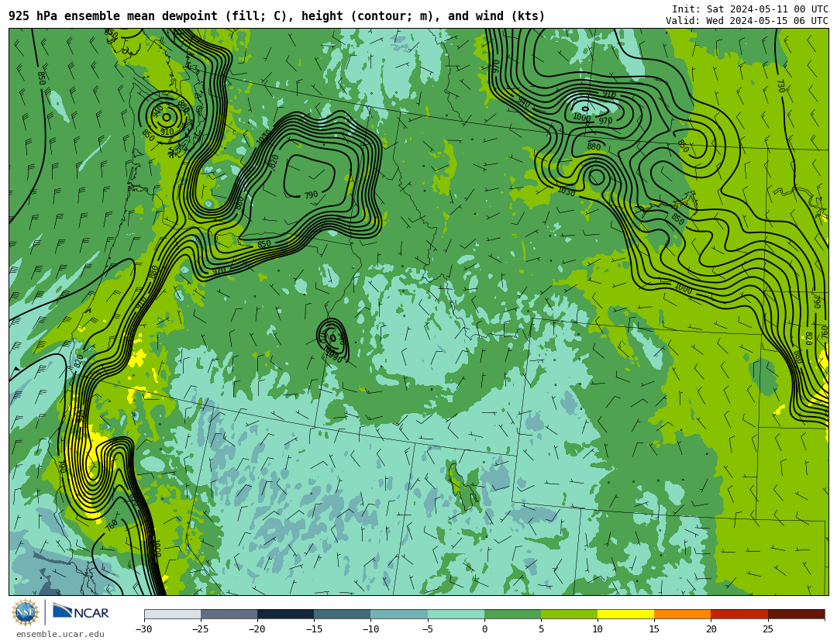837x644 pixels.
Task: Click the colorbar tick label '-30'
Action: click(143, 629)
